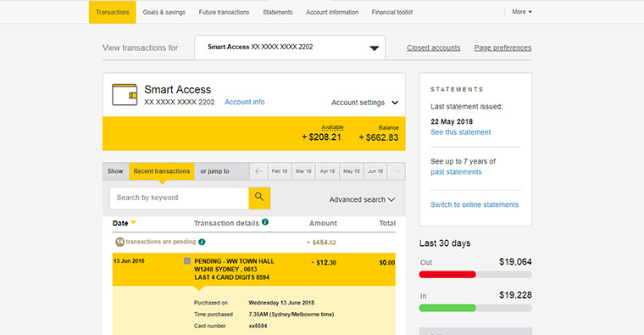
Task: Open the Transactions tab
Action: coord(113,13)
